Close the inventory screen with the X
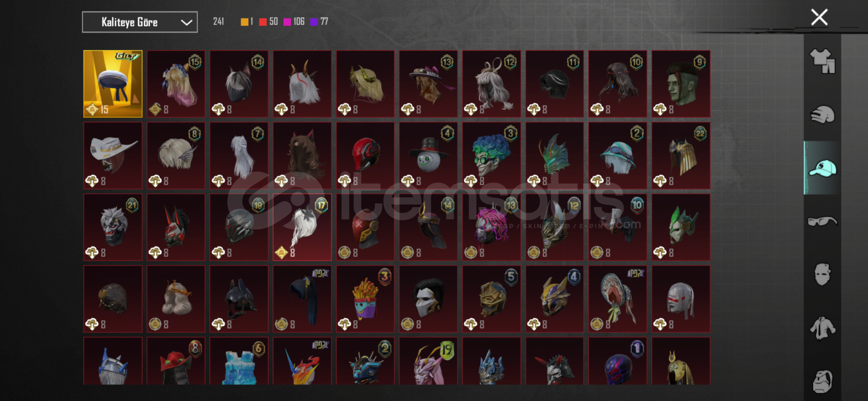The image size is (868, 401). 819,17
